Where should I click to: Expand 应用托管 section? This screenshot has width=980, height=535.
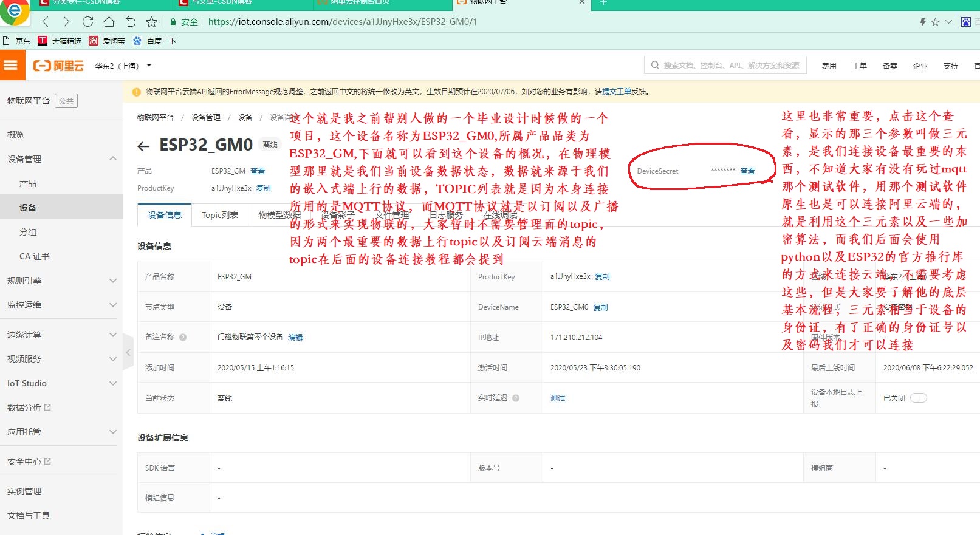(112, 432)
